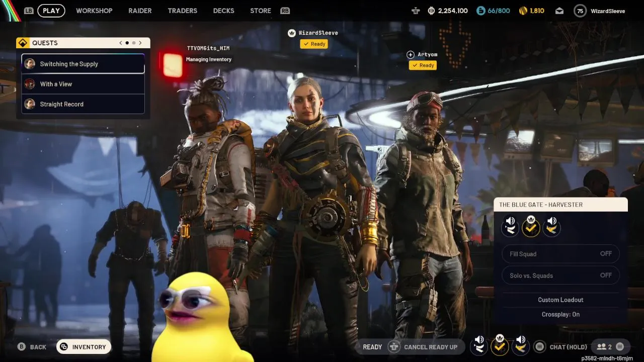Open the level 75 player badge
Image resolution: width=644 pixels, height=362 pixels.
[580, 11]
